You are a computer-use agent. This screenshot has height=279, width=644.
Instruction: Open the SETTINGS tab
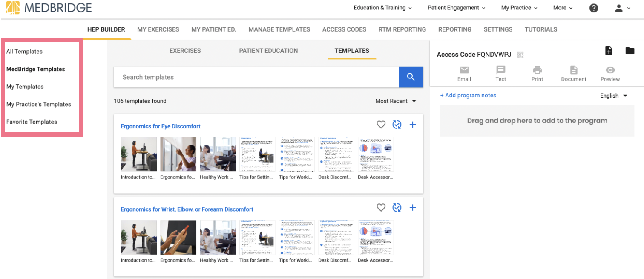coord(498,29)
